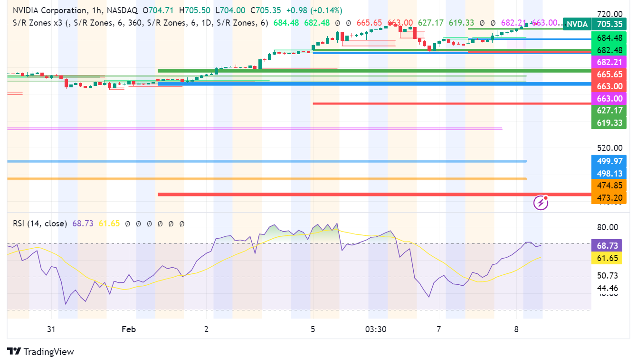The width and height of the screenshot is (637, 364).
Task: Click the green 684.48 price axis tag
Action: (609, 37)
